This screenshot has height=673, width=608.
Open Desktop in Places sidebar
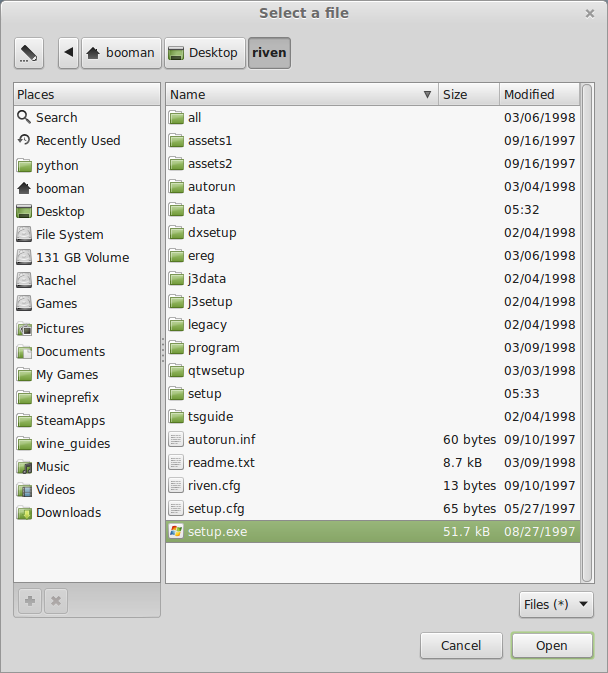pyautogui.click(x=87, y=211)
